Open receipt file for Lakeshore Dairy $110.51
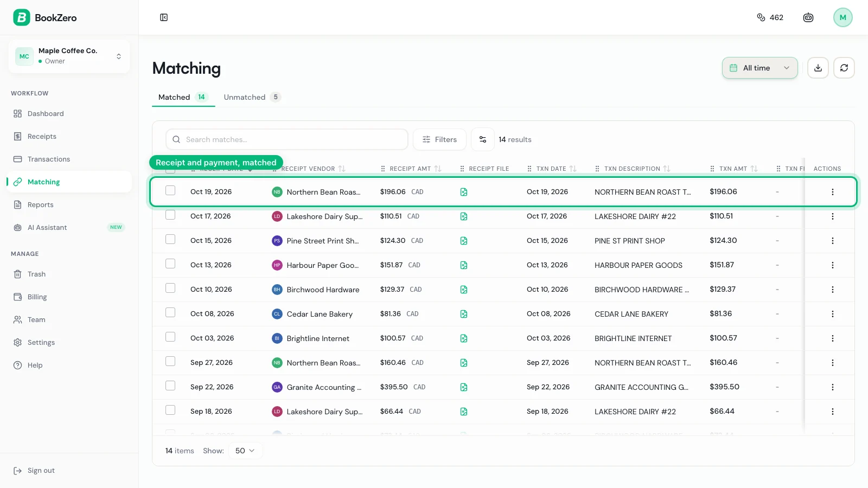The image size is (868, 488). click(x=464, y=216)
